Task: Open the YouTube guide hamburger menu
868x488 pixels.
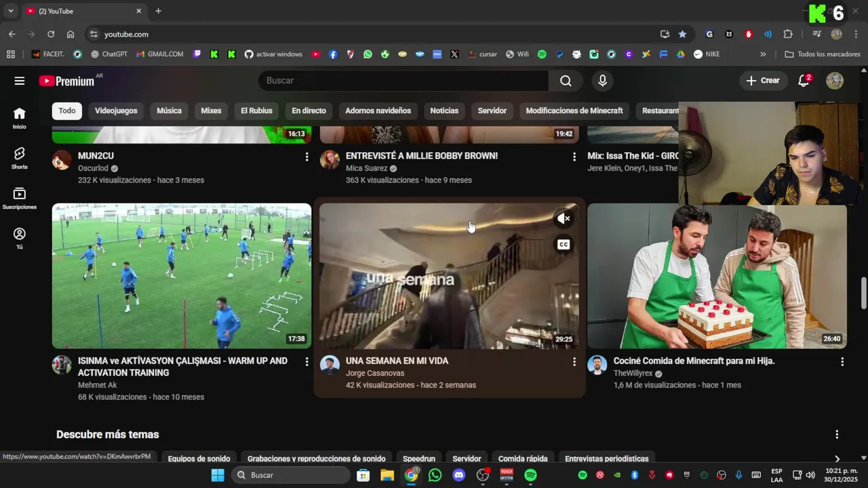Action: point(20,81)
